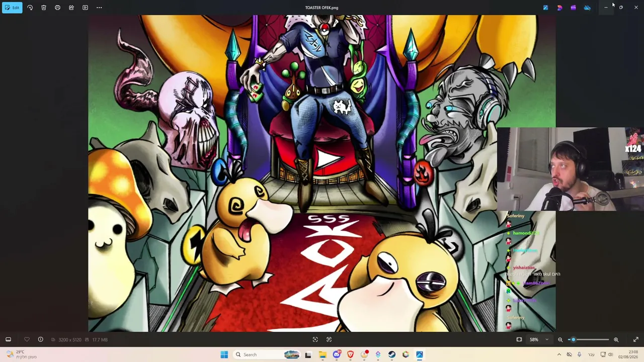Delete the image with the trash icon
This screenshot has height=362, width=644.
(x=44, y=8)
